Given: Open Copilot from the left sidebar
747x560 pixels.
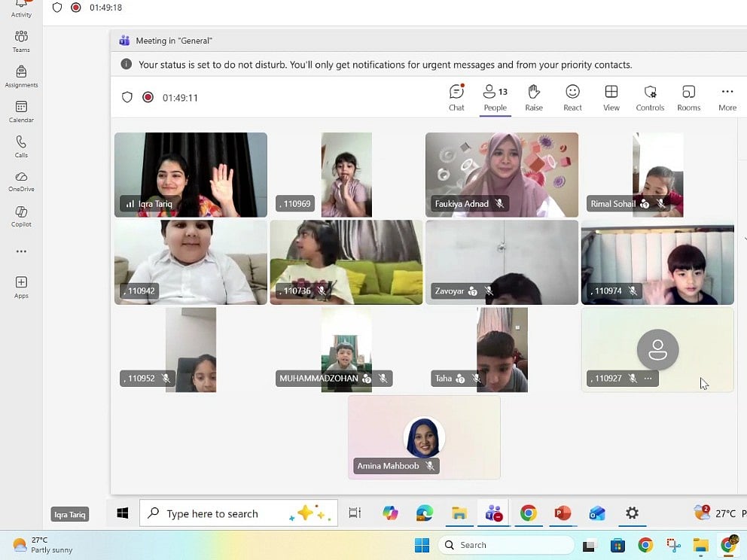Looking at the screenshot, I should click(x=21, y=216).
